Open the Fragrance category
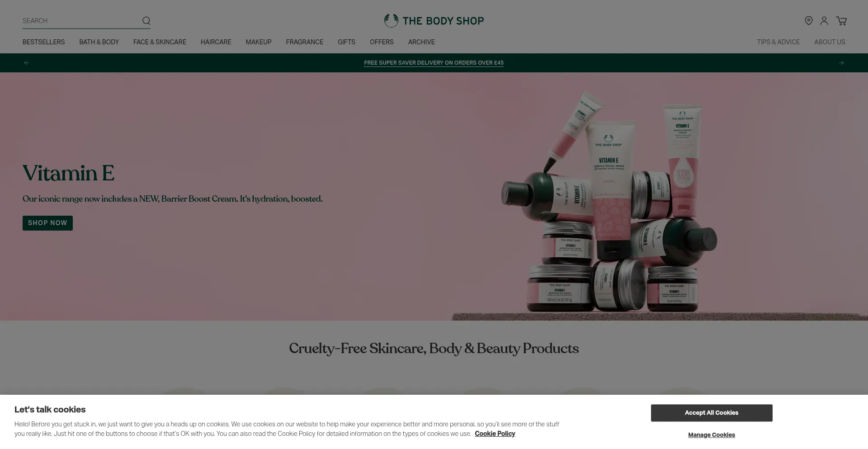868x449 pixels. coord(305,42)
